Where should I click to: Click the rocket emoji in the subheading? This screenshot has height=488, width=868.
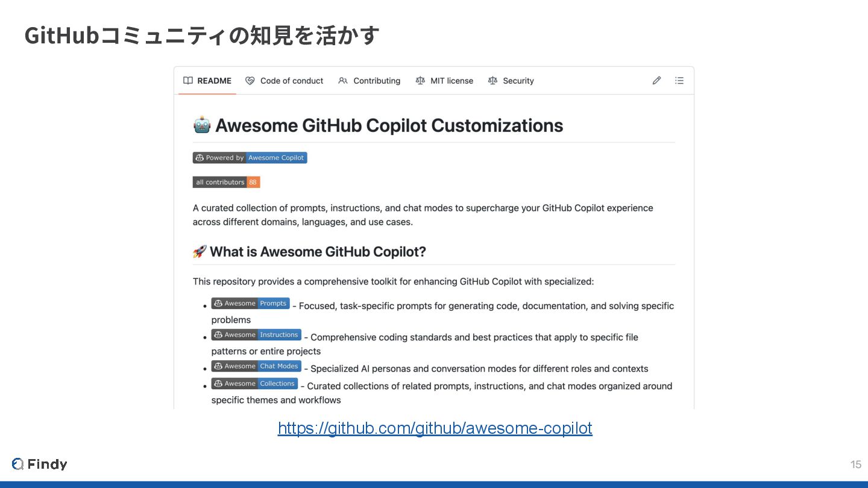[200, 252]
